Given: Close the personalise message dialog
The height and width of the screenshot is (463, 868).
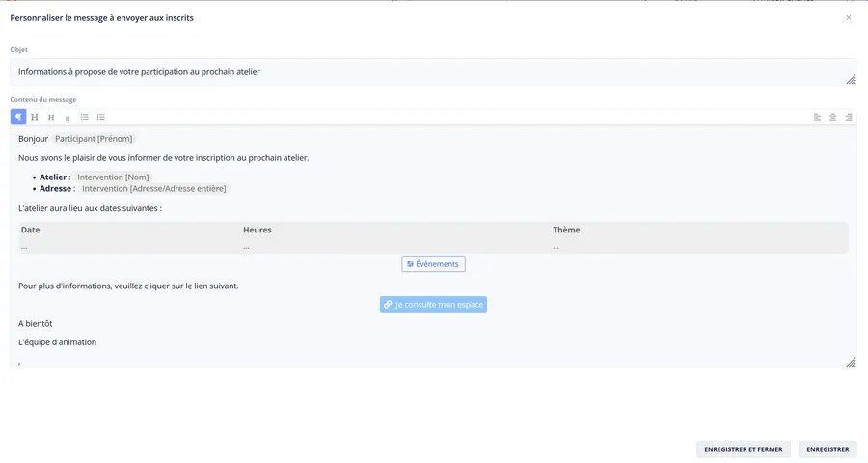Looking at the screenshot, I should click(848, 17).
